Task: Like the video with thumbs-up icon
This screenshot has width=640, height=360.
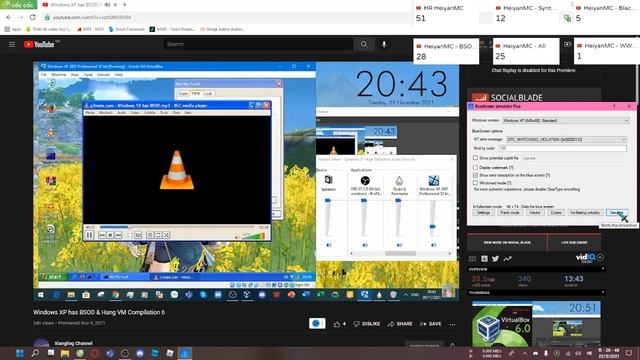Action: (x=337, y=324)
